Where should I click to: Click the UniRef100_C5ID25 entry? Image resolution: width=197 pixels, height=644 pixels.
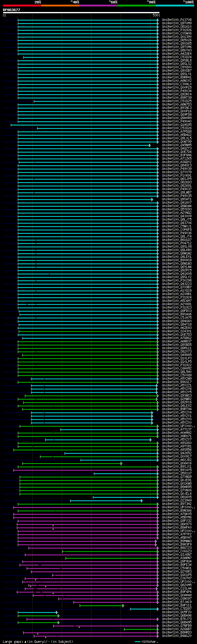177,101
